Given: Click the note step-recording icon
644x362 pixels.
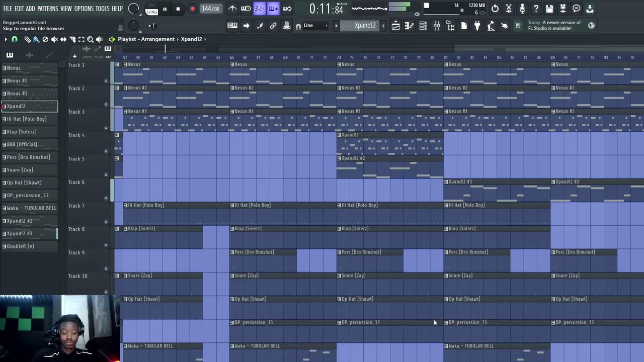Looking at the screenshot, I should coord(260,26).
